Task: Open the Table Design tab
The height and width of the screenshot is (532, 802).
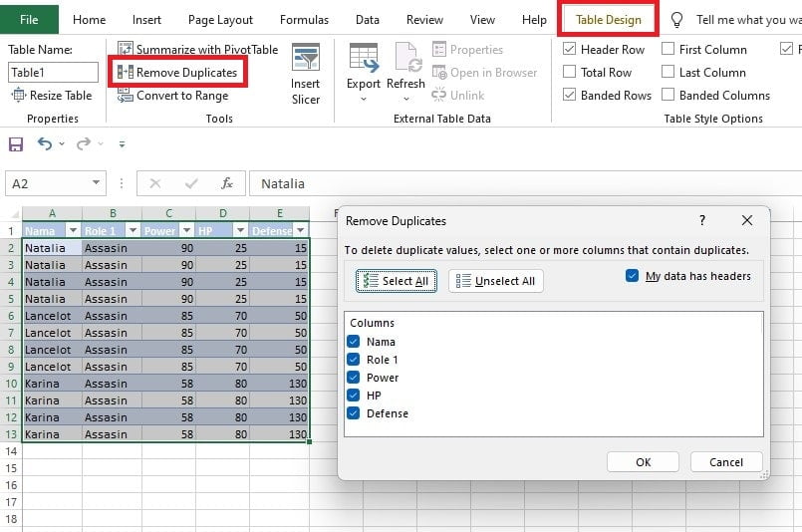Action: pos(608,20)
